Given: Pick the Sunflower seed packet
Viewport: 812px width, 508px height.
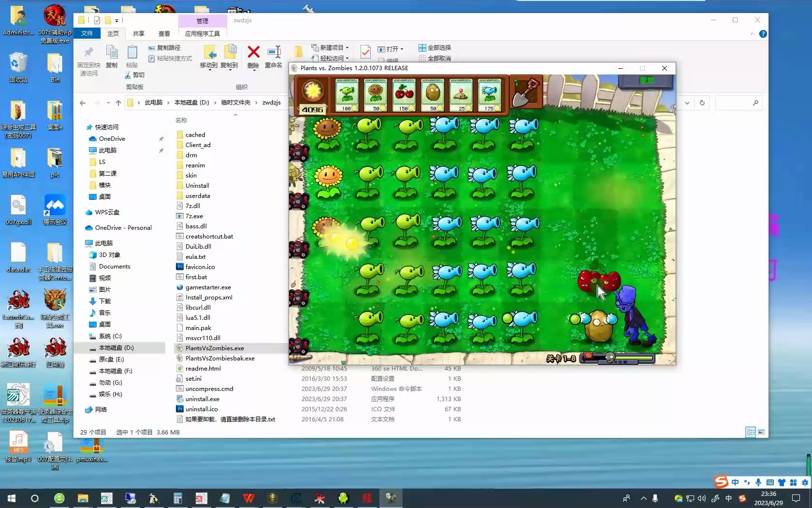Looking at the screenshot, I should (376, 95).
